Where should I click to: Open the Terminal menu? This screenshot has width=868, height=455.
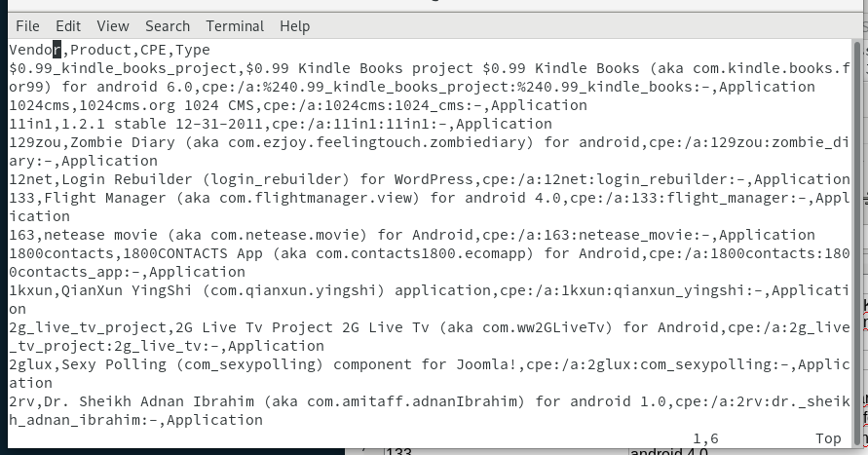(236, 26)
